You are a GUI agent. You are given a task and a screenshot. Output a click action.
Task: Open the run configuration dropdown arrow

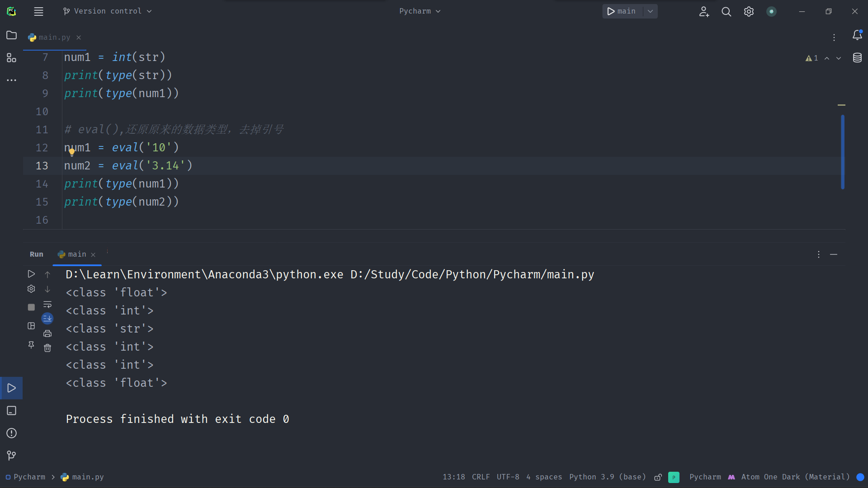[x=650, y=11]
